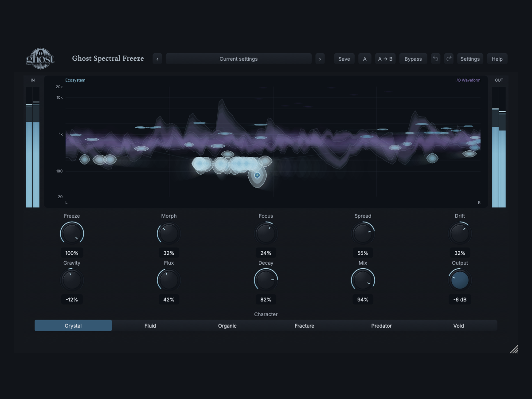Viewport: 532px width, 399px height.
Task: Open the Current settings preset selector
Action: click(239, 59)
